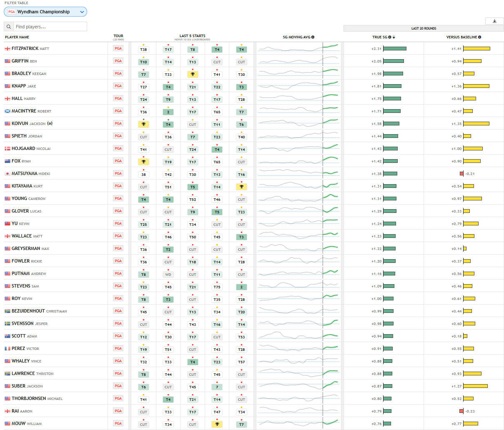Click Glover's SG moving average sparkline
Viewport: 504px width, 430px height.
[x=298, y=210]
